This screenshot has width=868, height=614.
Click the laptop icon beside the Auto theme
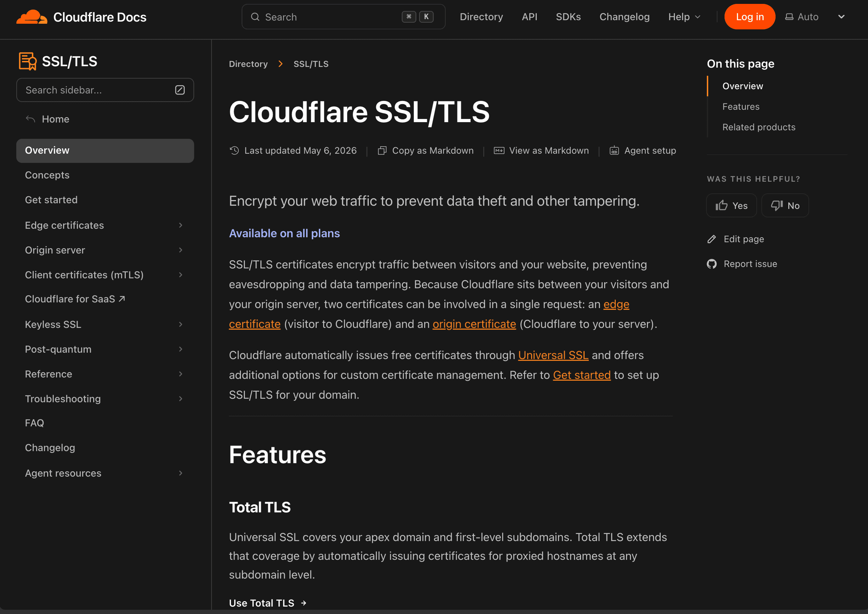click(789, 17)
